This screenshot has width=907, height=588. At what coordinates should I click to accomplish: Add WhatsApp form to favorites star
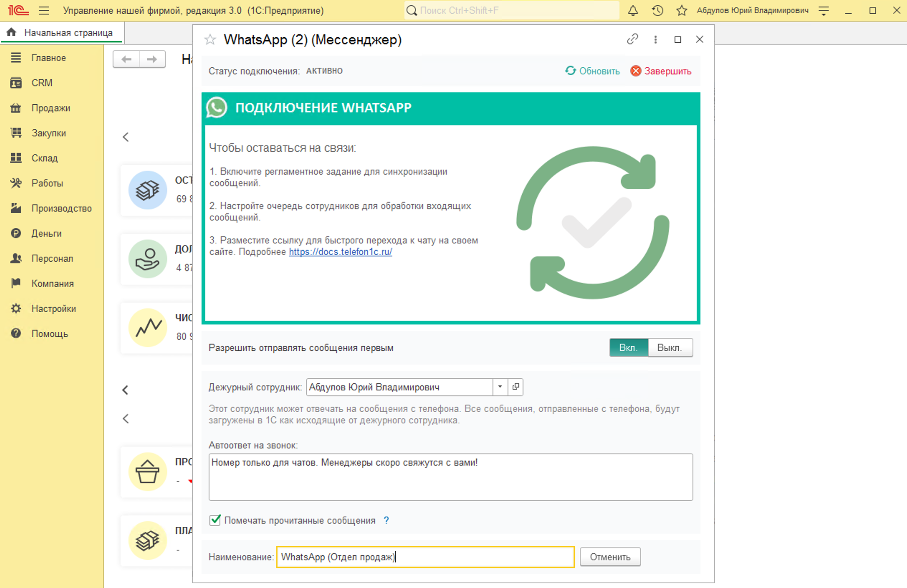coord(210,39)
